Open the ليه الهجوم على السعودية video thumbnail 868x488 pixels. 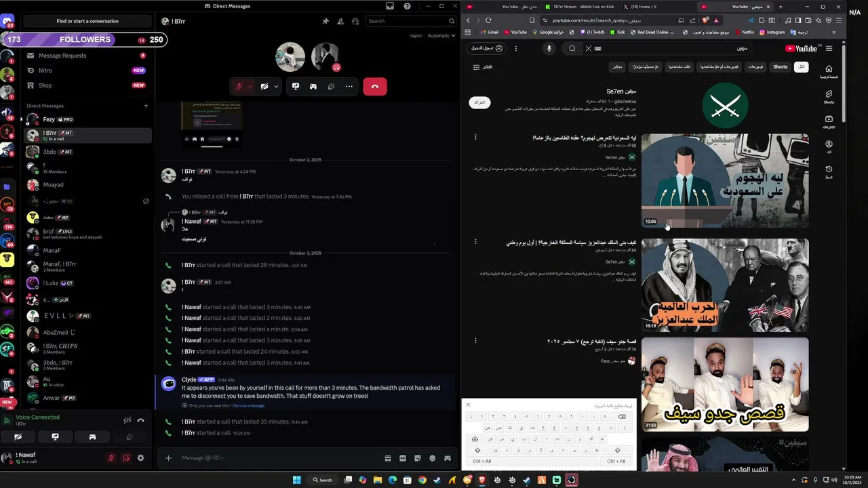tap(725, 180)
